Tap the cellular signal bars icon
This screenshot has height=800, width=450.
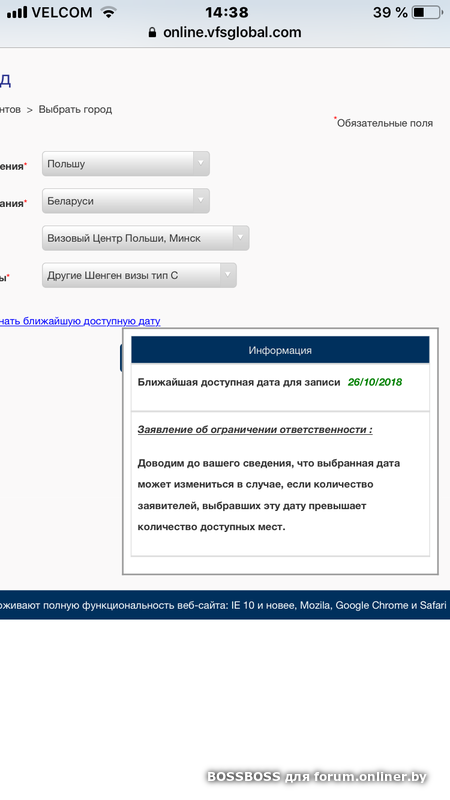[x=17, y=12]
